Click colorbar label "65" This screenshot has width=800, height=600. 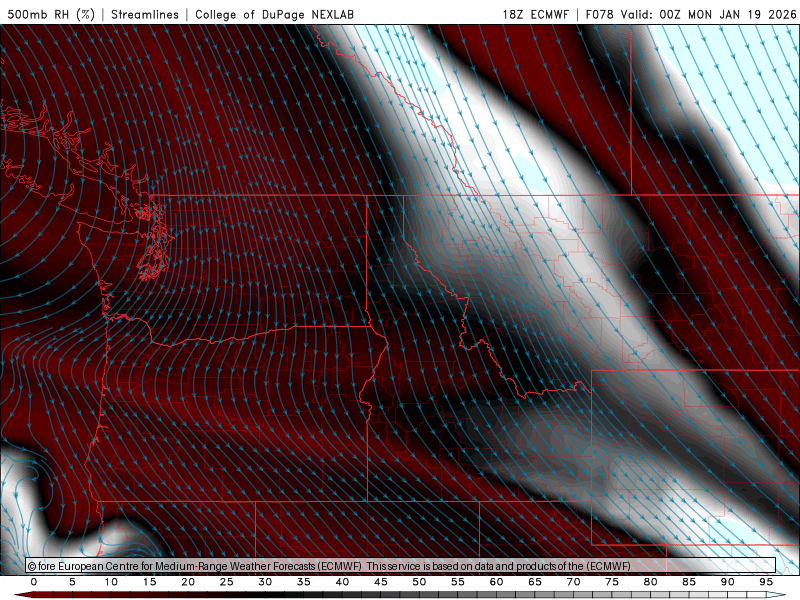pos(534,582)
